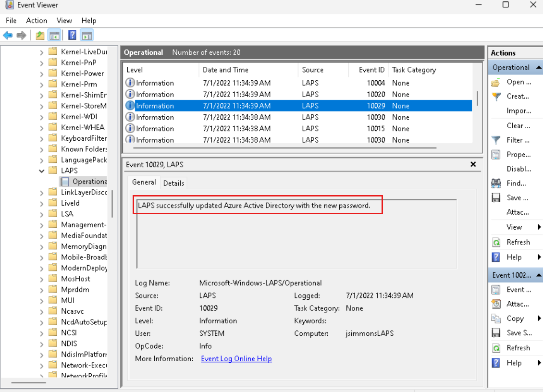Collapse the Operational section in Actions pane
Screen dimensions: 543x392
click(539, 67)
